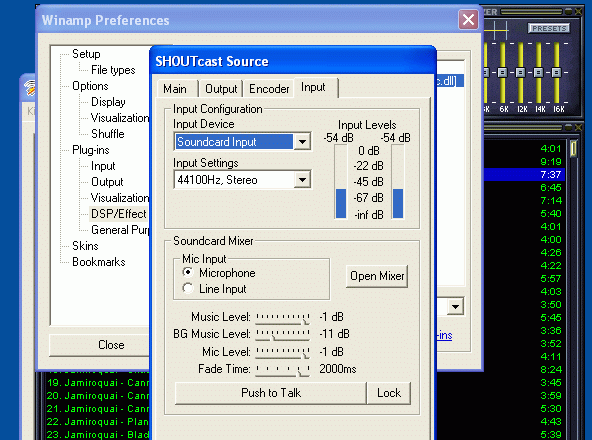Adjust the BG Music Level slider

click(x=282, y=335)
